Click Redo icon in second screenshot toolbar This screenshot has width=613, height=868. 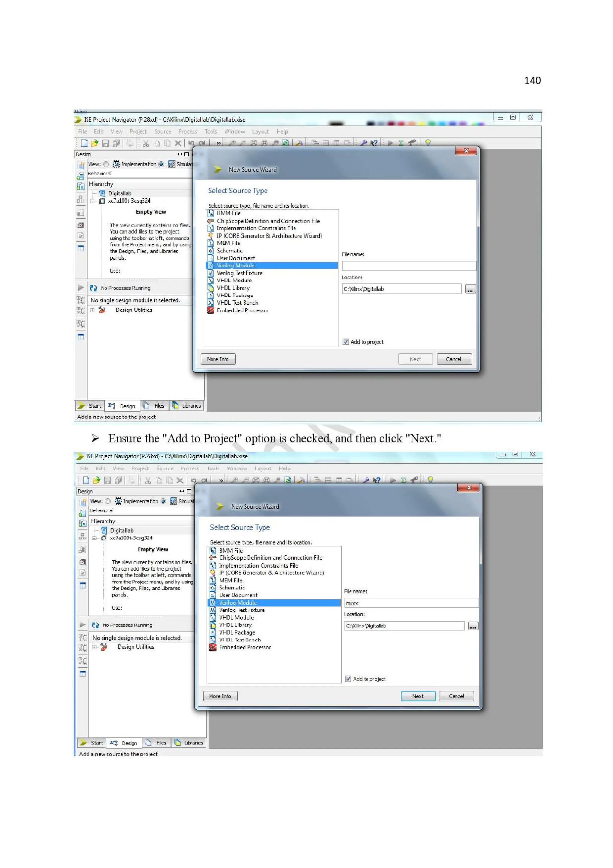[x=204, y=480]
